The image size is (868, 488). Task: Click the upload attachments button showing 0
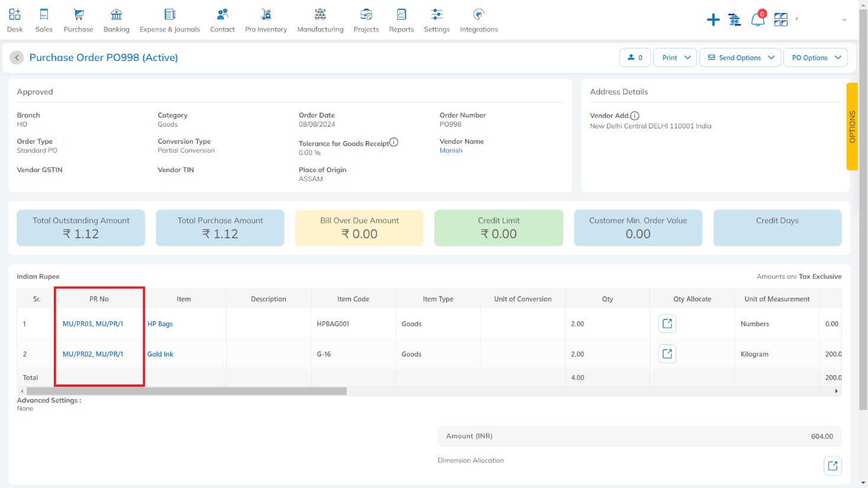pyautogui.click(x=635, y=57)
